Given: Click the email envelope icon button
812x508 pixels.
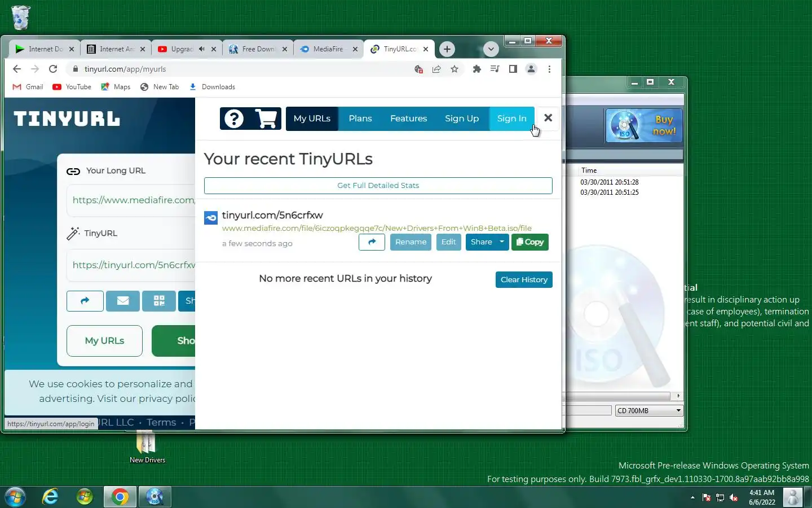Looking at the screenshot, I should pos(123,301).
